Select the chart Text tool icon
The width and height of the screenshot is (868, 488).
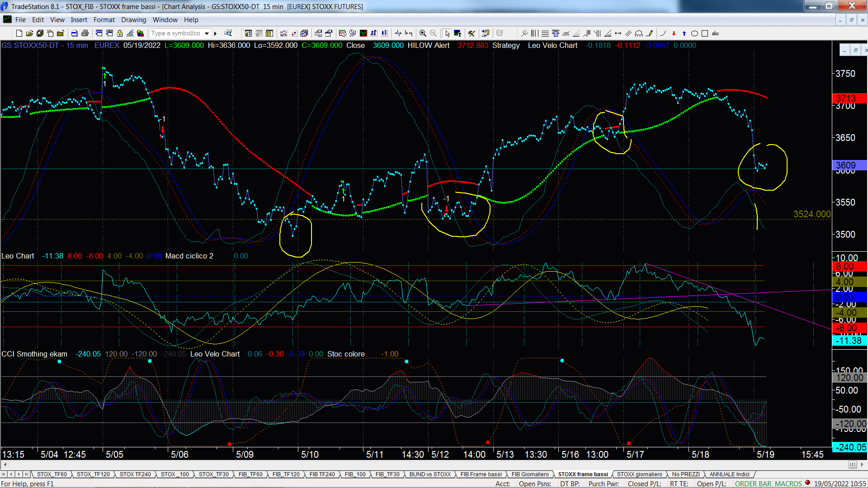[x=458, y=33]
